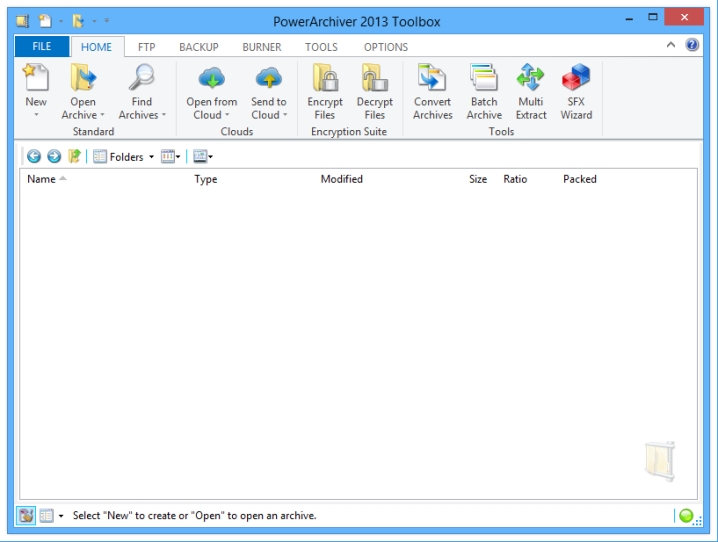Expand the Find Archives dropdown
The width and height of the screenshot is (718, 542).
point(142,115)
